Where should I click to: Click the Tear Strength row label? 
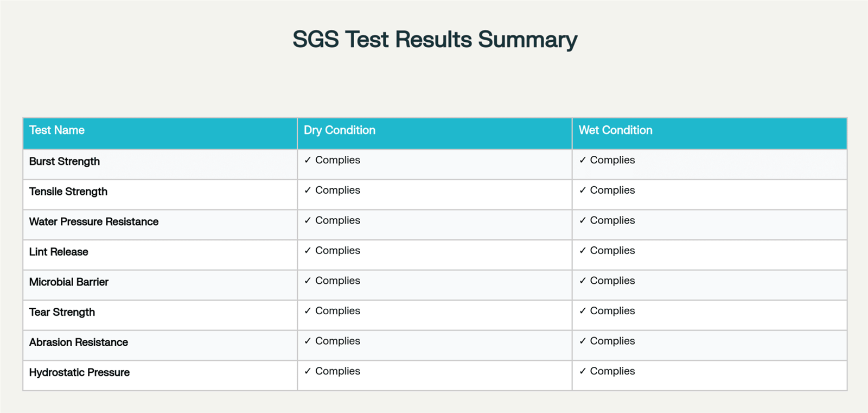point(62,312)
